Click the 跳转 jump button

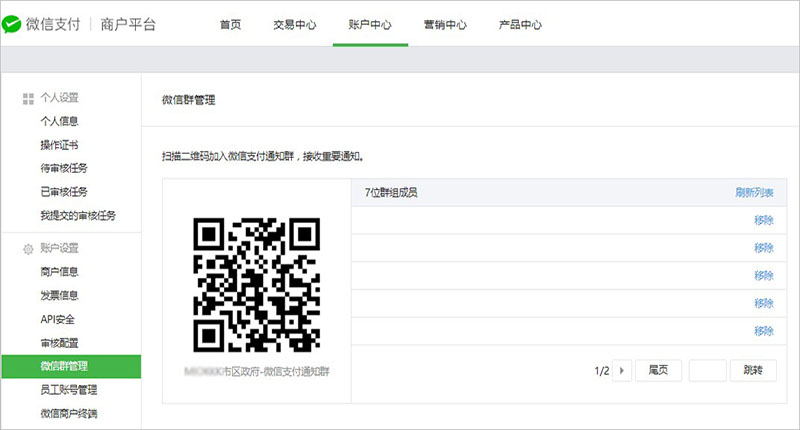(753, 370)
